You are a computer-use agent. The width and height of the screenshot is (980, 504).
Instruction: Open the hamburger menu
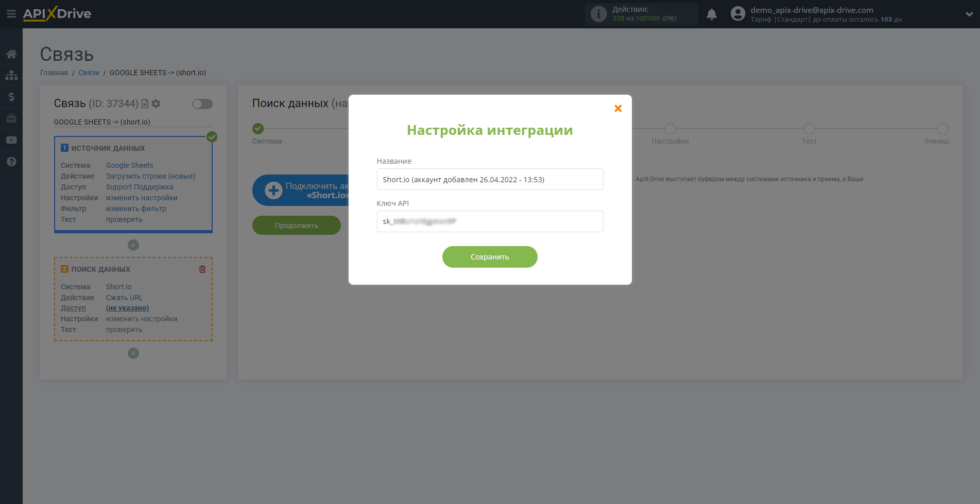tap(11, 14)
